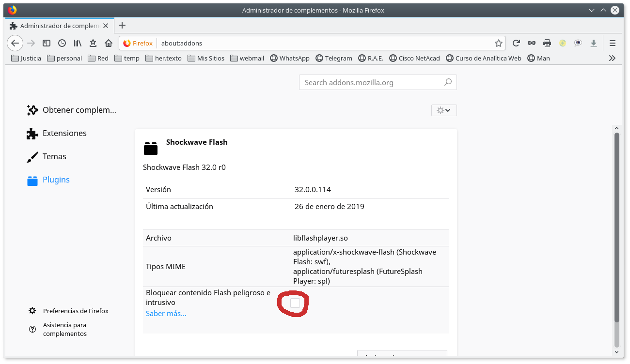Expand the hidden bookmarks overflow chevron

click(x=612, y=58)
